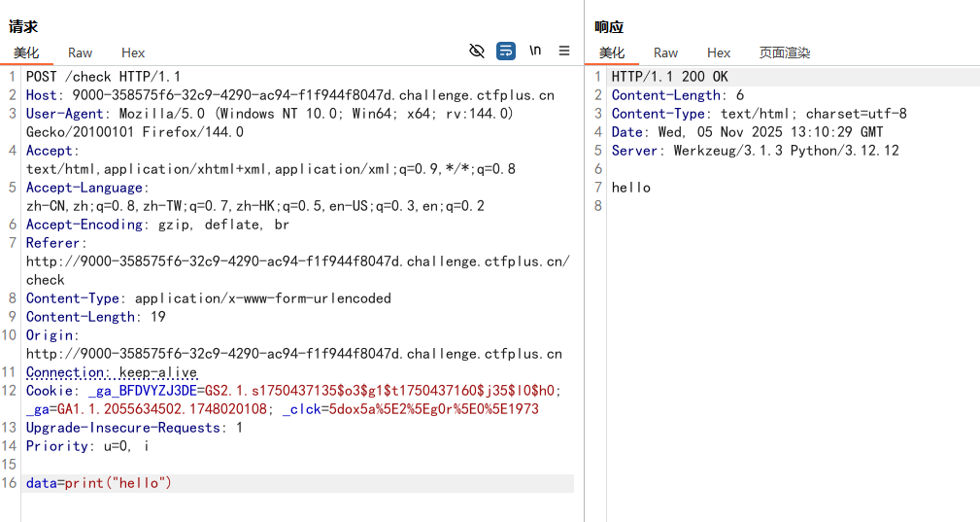The height and width of the screenshot is (522, 980).
Task: Switch request view to Raw tab
Action: (80, 52)
